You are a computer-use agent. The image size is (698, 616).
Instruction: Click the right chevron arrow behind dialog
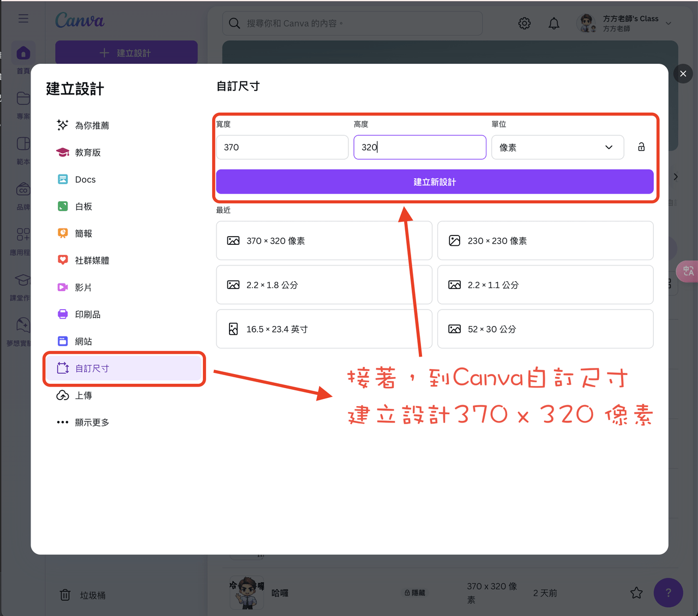coord(676,177)
